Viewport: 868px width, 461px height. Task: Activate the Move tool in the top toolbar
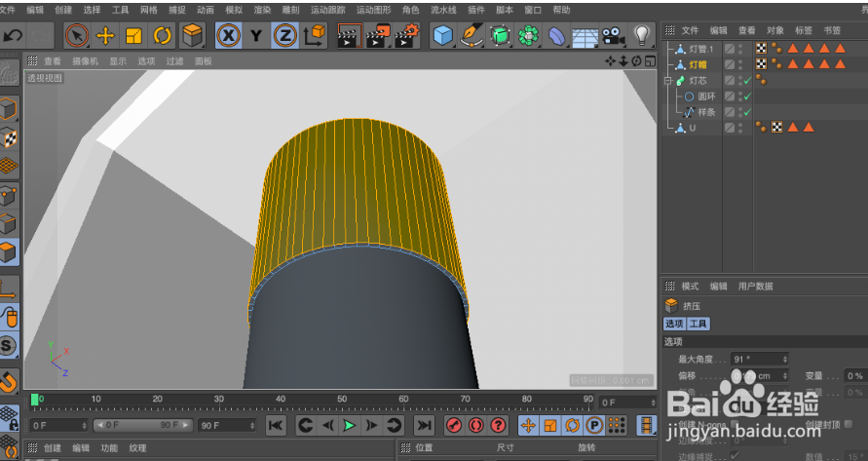tap(105, 36)
